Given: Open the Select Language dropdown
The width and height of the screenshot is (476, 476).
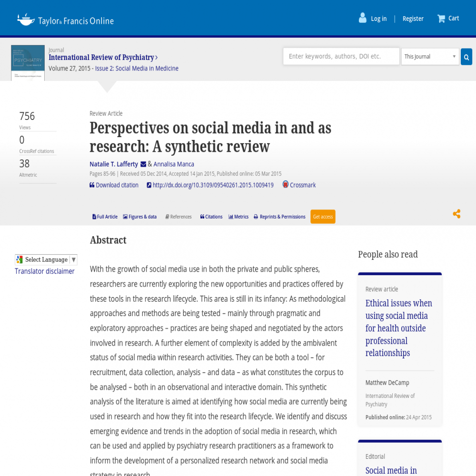Looking at the screenshot, I should click(46, 259).
